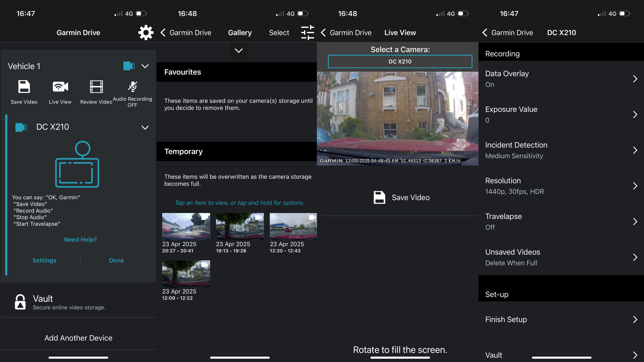Tap the chevron on the Exposure Value row
Screen dimensions: 644x362
pyautogui.click(x=635, y=114)
